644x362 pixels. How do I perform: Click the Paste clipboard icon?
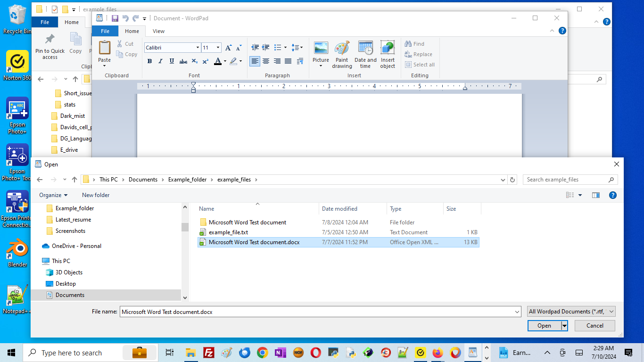click(104, 48)
